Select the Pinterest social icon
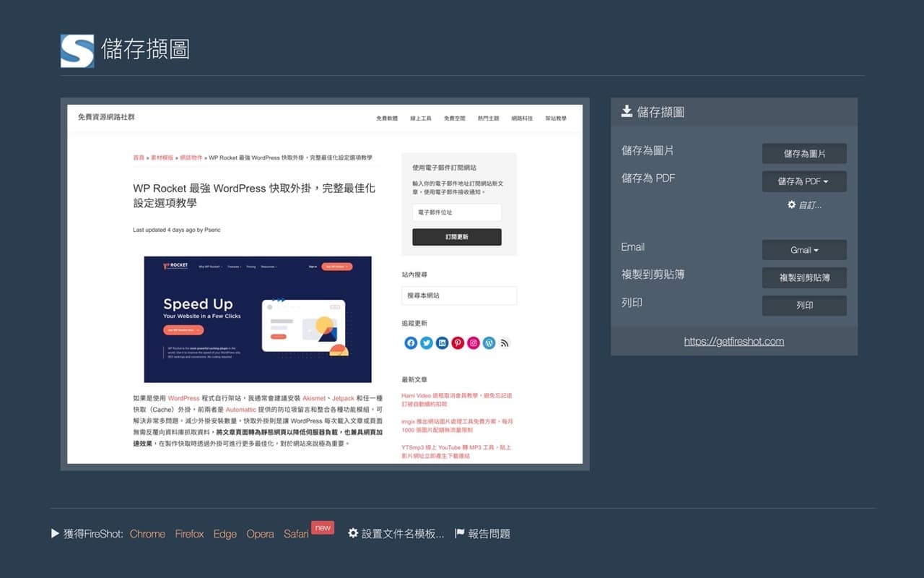The image size is (924, 578). [458, 342]
